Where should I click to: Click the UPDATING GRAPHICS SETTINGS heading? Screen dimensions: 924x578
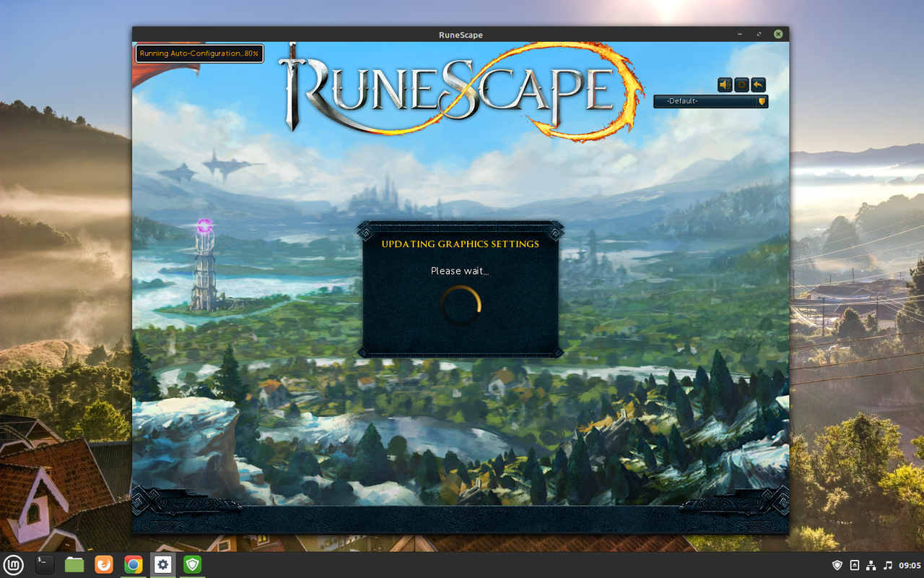[460, 244]
